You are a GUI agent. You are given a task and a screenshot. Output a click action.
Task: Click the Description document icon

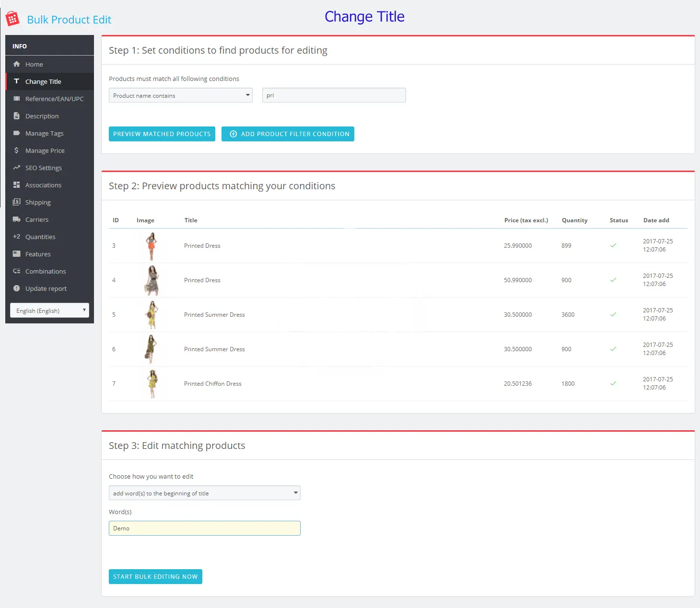click(x=17, y=116)
